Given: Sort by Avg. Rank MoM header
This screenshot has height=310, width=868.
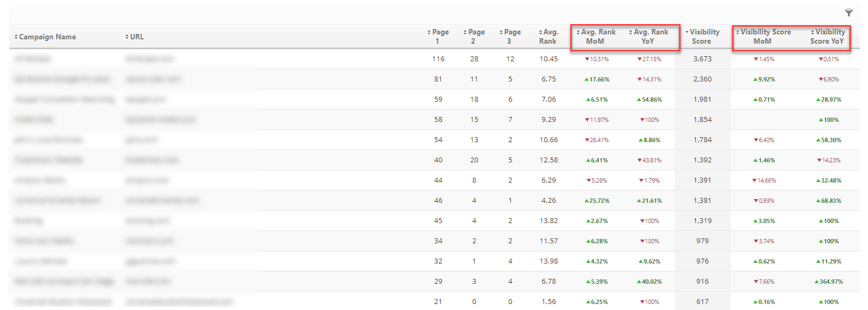Looking at the screenshot, I should (596, 36).
